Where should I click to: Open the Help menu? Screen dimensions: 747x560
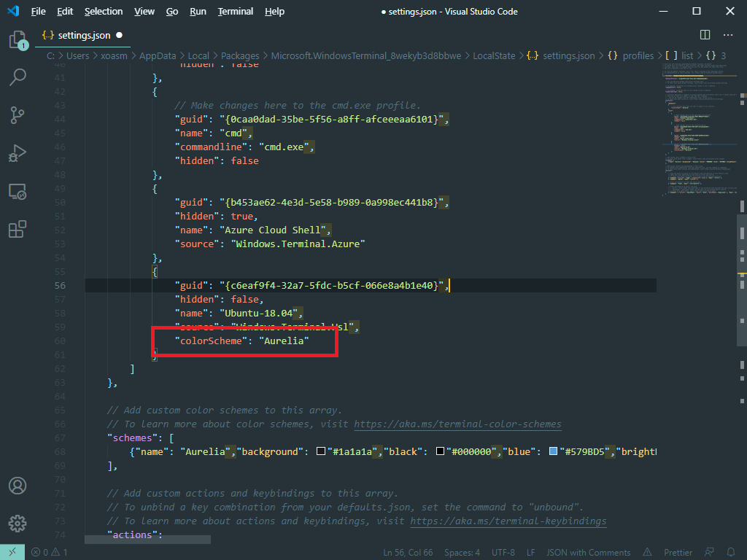tap(274, 12)
